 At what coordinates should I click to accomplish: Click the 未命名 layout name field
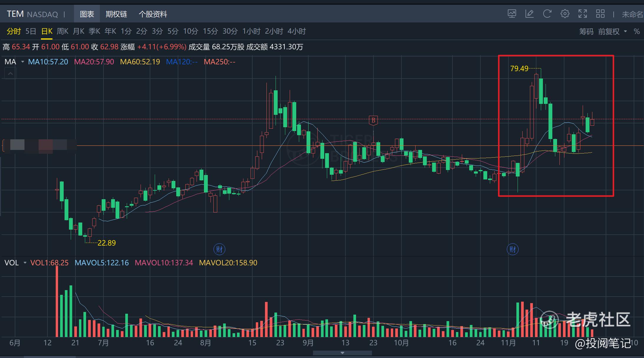tap(632, 14)
